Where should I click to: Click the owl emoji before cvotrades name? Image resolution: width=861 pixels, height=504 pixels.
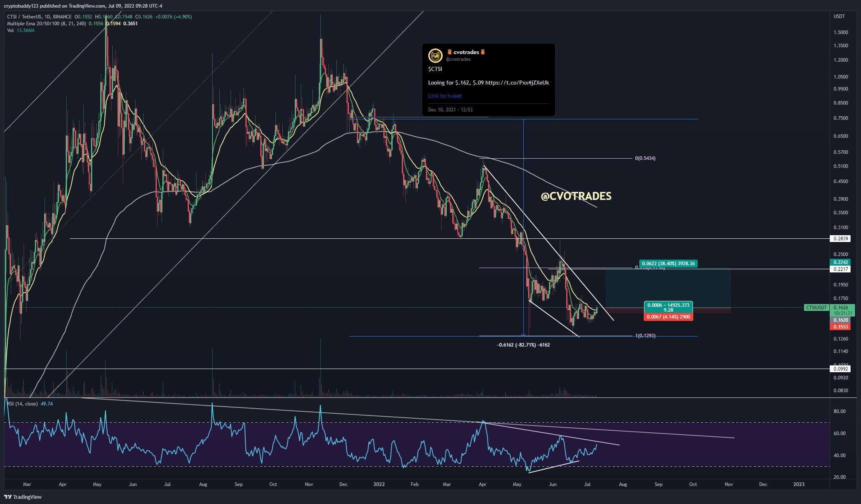(450, 52)
